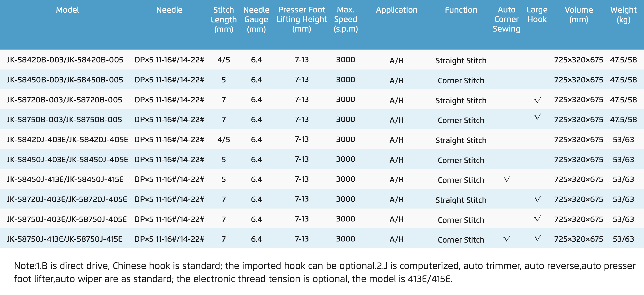Select the Model column header
Image resolution: width=644 pixels, height=295 pixels.
[67, 10]
